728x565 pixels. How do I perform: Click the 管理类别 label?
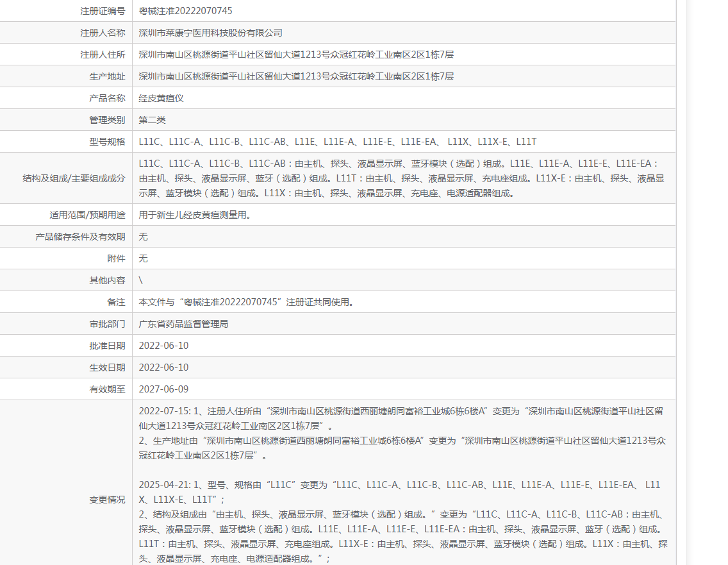pyautogui.click(x=107, y=120)
